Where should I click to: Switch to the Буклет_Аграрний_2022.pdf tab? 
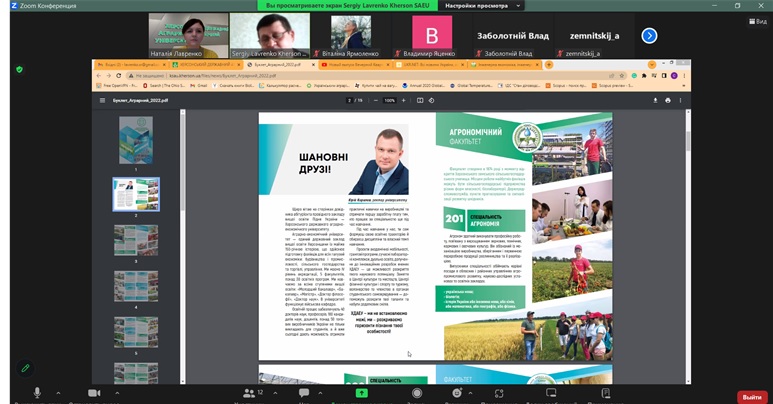click(280, 65)
